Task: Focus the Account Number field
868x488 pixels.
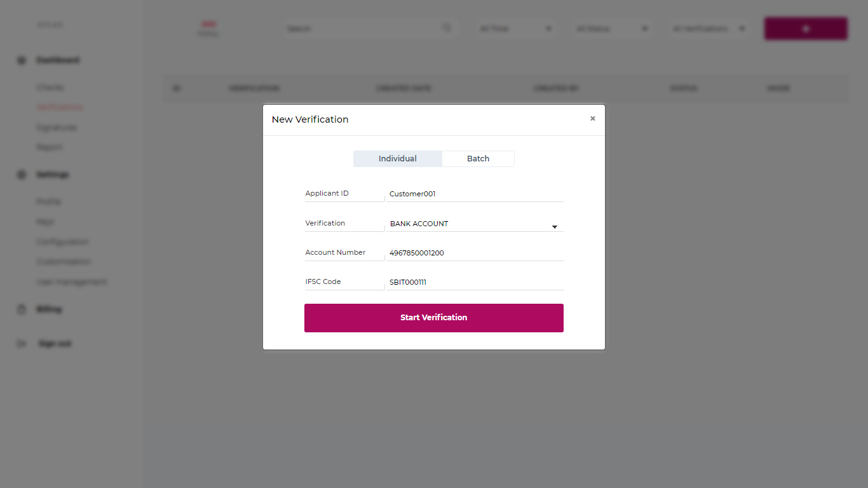Action: (x=475, y=253)
